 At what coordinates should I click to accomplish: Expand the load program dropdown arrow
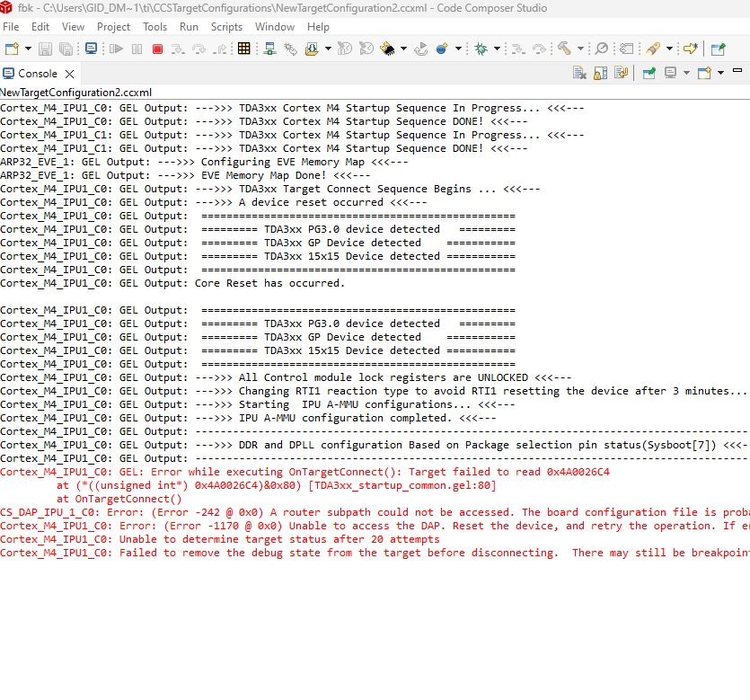pos(328,49)
